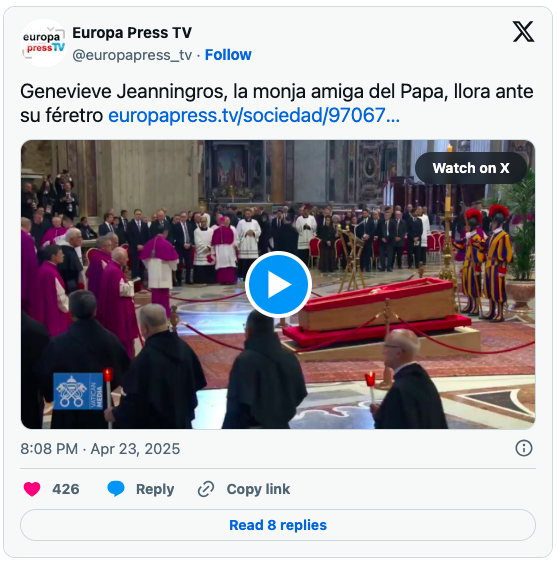The image size is (558, 562).
Task: Click the blue reply bubble icon
Action: click(x=116, y=489)
